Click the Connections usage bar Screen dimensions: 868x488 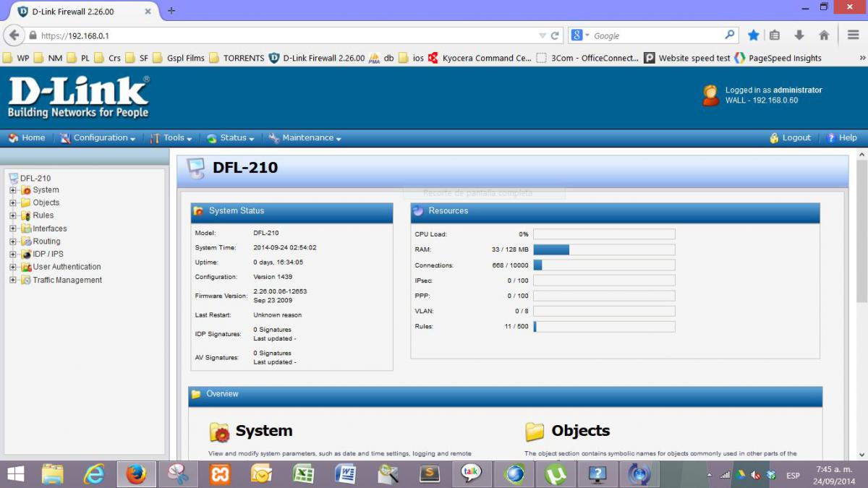click(x=604, y=265)
